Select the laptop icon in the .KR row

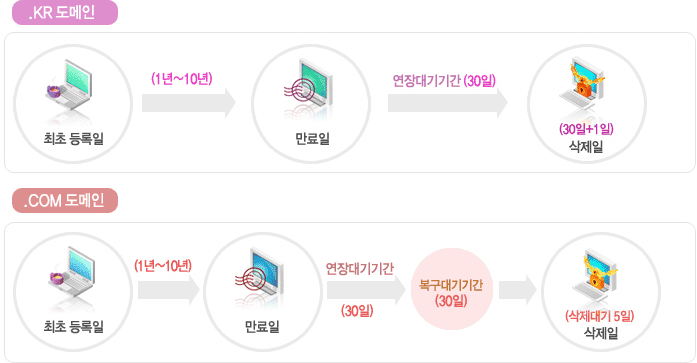(69, 91)
